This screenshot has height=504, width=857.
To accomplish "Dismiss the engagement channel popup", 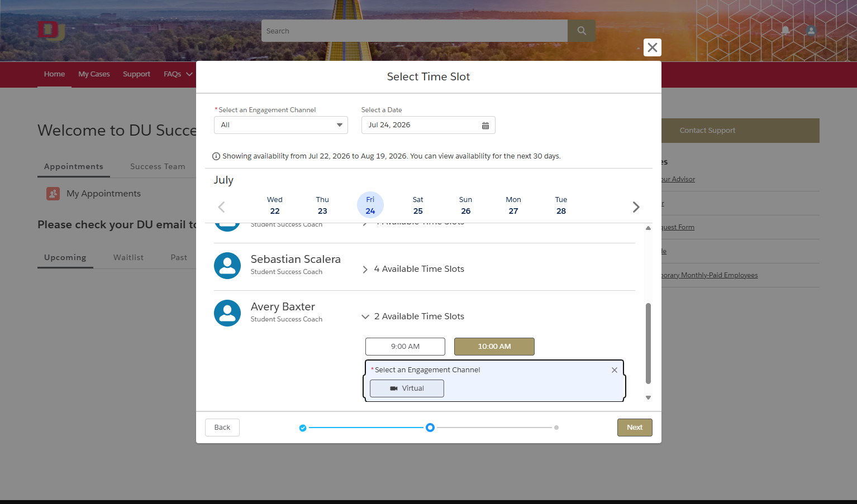I will (x=615, y=370).
